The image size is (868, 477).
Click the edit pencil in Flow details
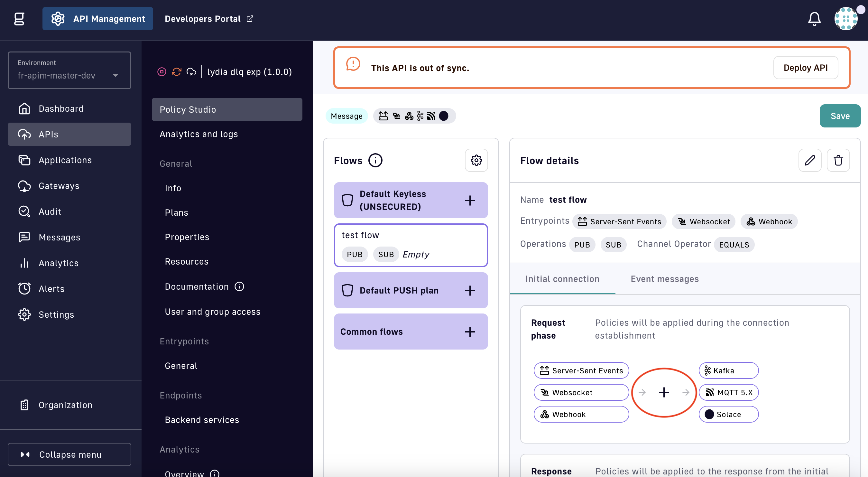point(810,161)
